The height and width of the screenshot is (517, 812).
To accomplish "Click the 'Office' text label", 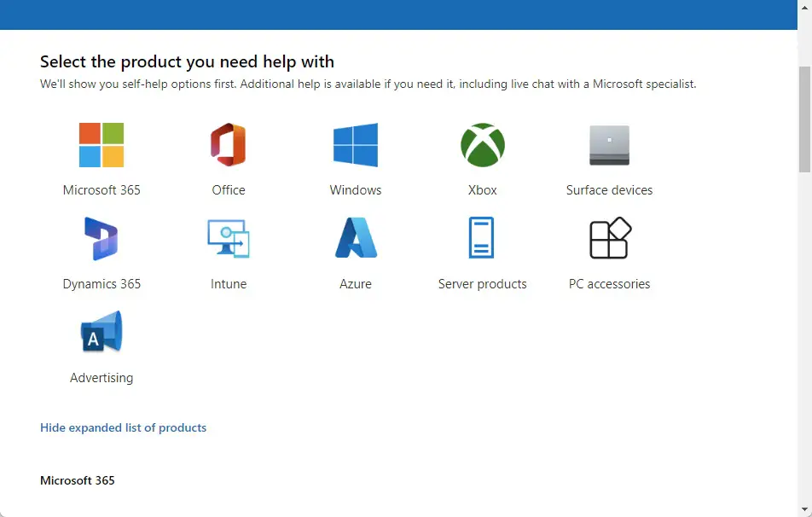I will (x=229, y=190).
